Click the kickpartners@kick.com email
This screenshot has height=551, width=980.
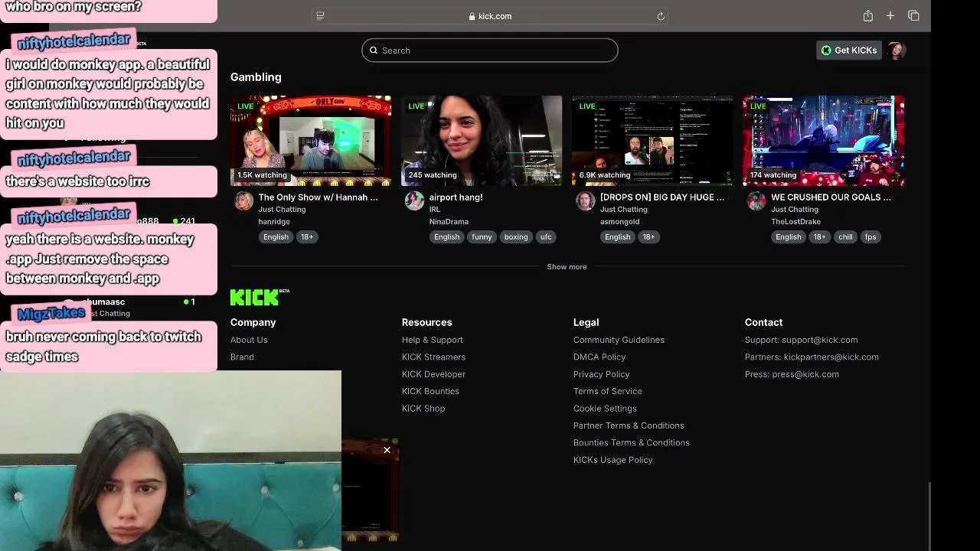coord(831,357)
